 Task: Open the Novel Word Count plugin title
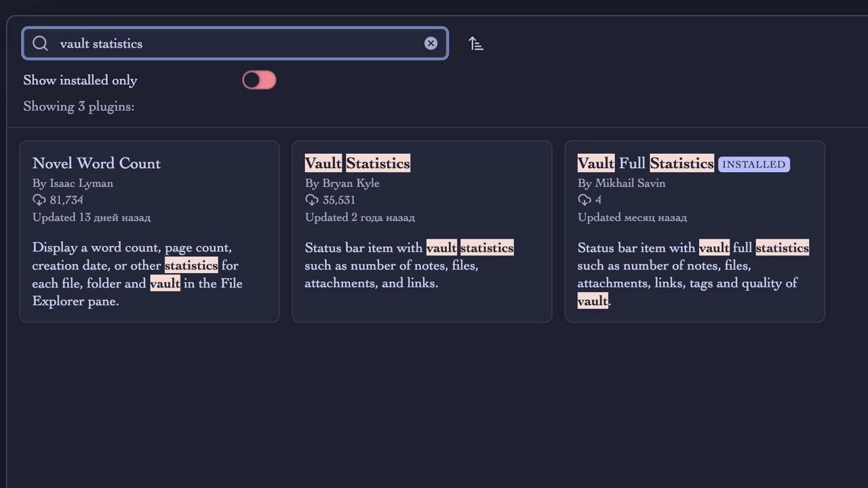point(96,163)
